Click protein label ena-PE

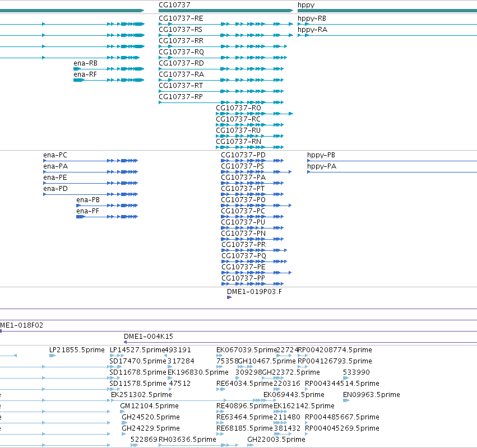point(55,178)
